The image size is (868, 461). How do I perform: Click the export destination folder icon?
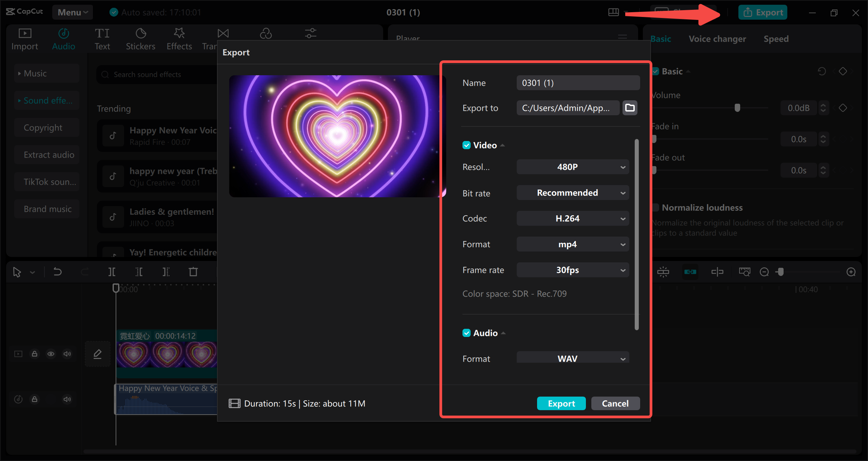click(x=630, y=108)
